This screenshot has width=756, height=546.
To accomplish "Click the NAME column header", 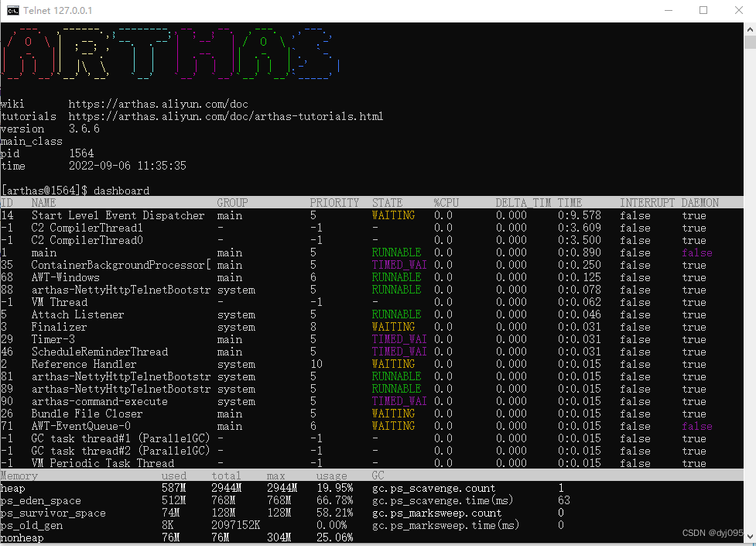I will coord(43,203).
